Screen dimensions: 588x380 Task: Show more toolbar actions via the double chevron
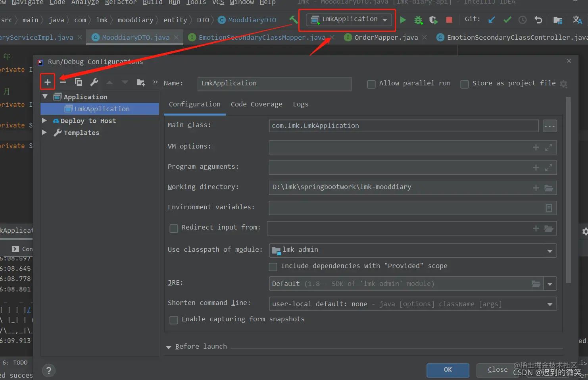click(156, 82)
